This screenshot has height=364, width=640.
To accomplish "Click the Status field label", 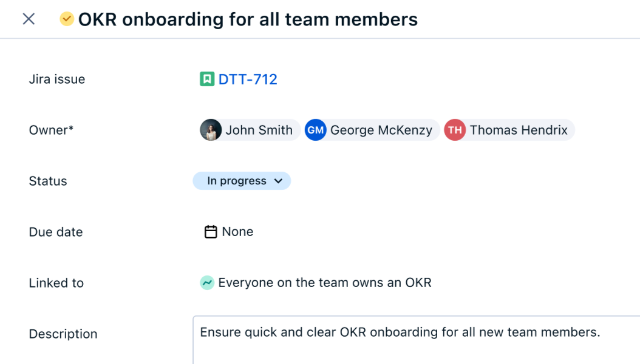I will pyautogui.click(x=48, y=181).
